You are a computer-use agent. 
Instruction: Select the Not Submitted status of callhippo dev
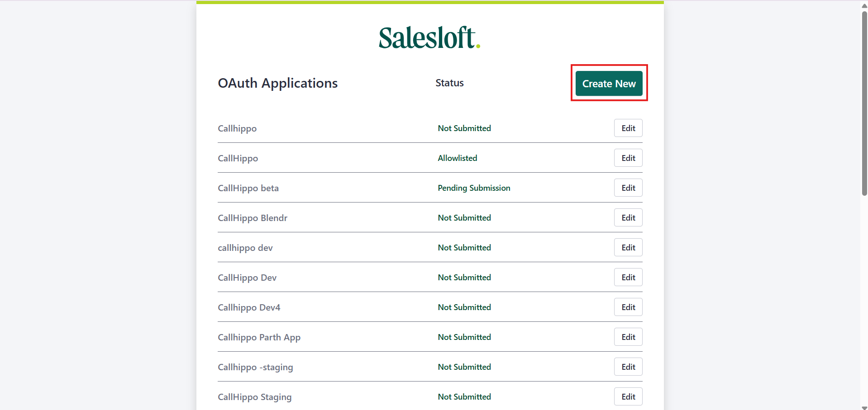pos(464,247)
